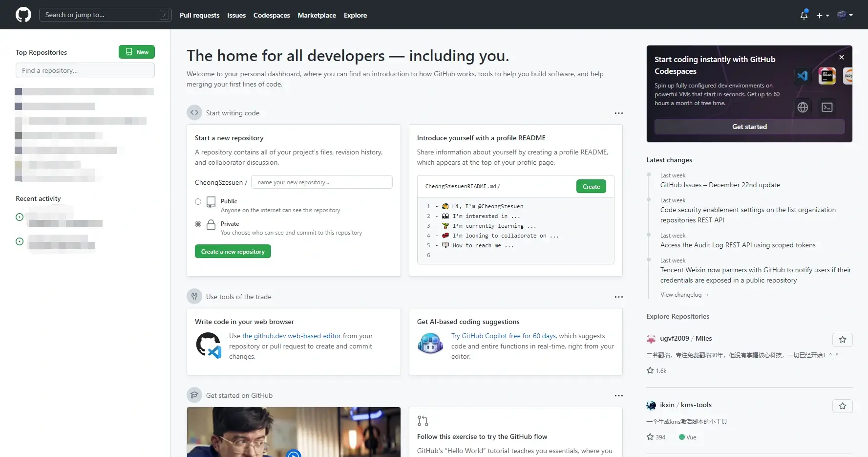The image size is (868, 457).
Task: Expand the plus create-new menu
Action: pyautogui.click(x=823, y=15)
